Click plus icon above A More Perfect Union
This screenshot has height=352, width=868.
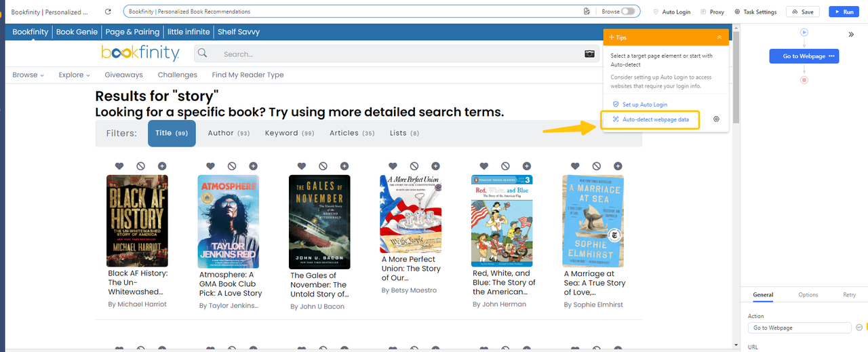(435, 165)
